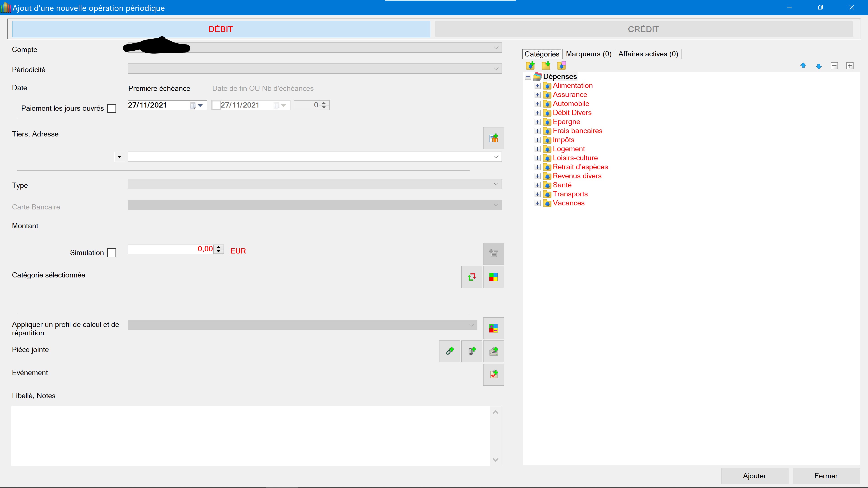
Task: Open the Tiers combo box dropdown arrow
Action: click(x=496, y=157)
